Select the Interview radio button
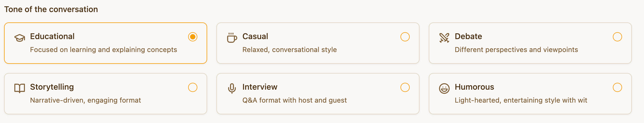This screenshot has width=644, height=123. pos(405,87)
